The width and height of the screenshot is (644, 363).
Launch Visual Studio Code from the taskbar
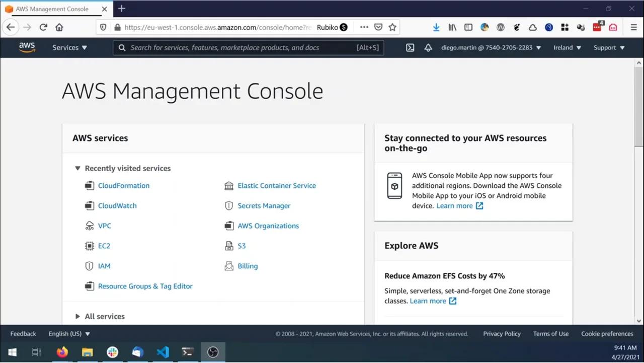pyautogui.click(x=162, y=352)
